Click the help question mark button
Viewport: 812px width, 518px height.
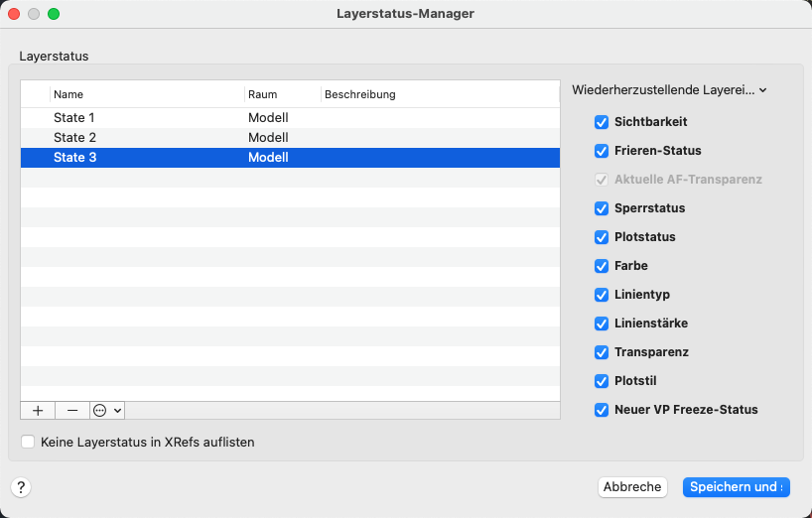click(22, 487)
